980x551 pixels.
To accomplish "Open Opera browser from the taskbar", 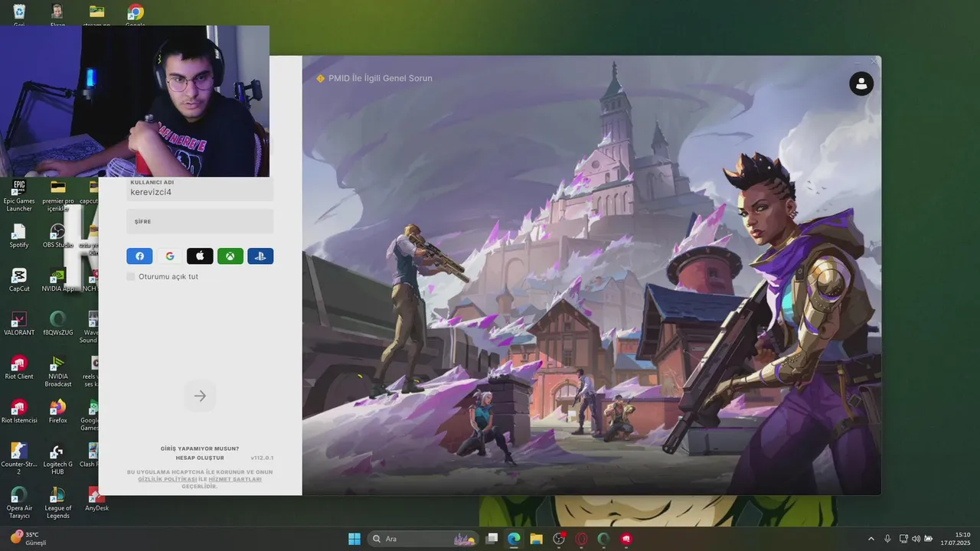I will point(581,539).
